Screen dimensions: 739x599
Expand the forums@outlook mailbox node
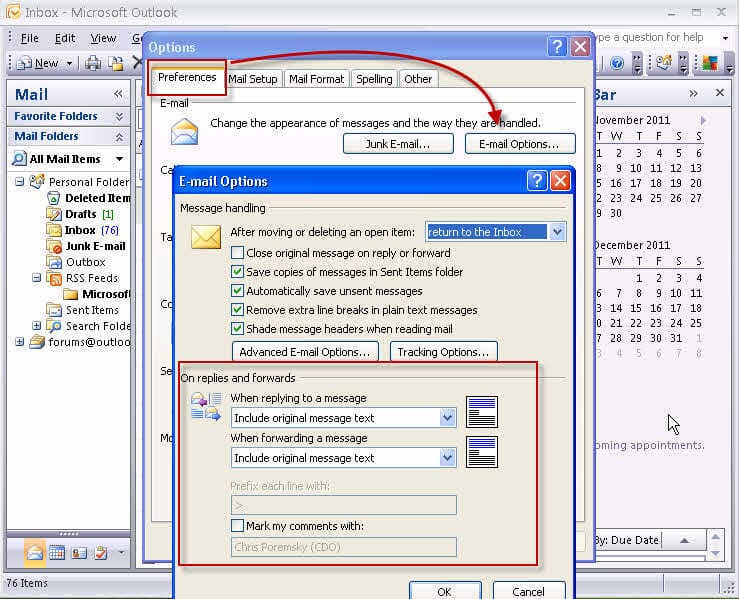[19, 341]
